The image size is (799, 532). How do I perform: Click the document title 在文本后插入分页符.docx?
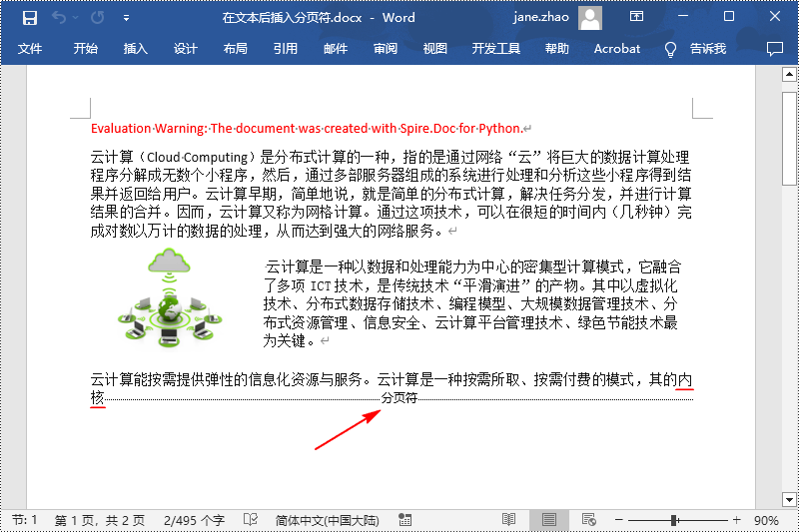click(x=292, y=18)
